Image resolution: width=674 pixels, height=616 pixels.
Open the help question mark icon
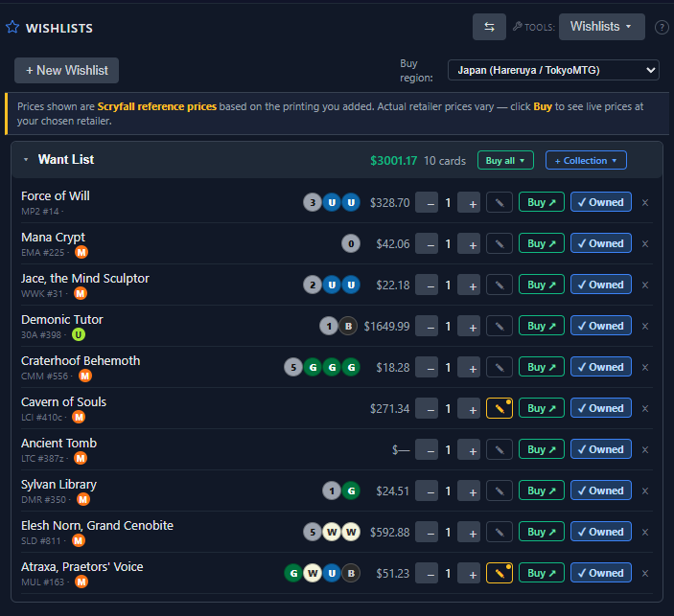click(x=662, y=28)
